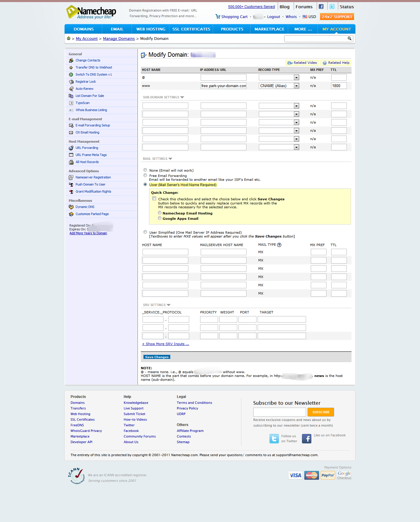Click the Transfer DNS to Webhost arrow icon
This screenshot has height=522, width=420.
pos(71,67)
